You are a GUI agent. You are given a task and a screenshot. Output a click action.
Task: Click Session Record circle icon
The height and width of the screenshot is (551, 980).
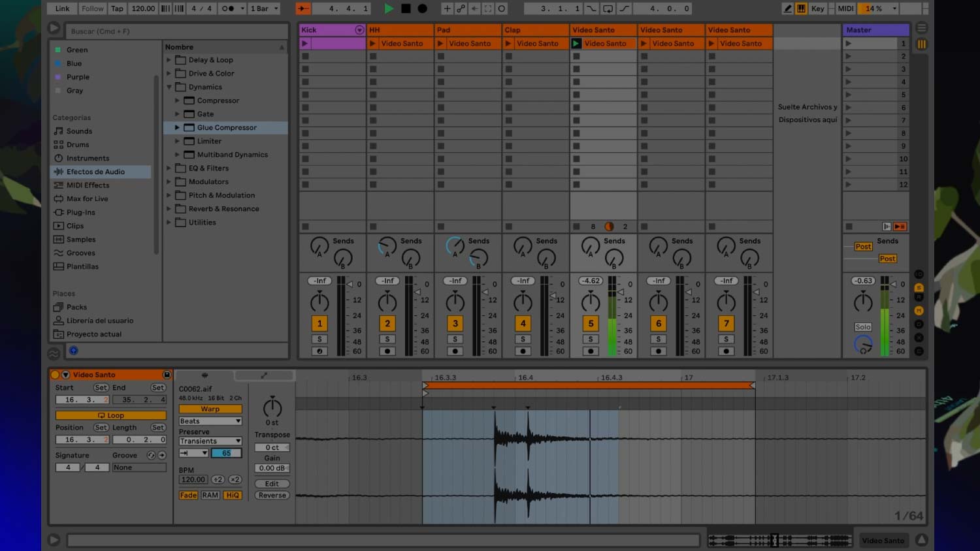pyautogui.click(x=502, y=8)
